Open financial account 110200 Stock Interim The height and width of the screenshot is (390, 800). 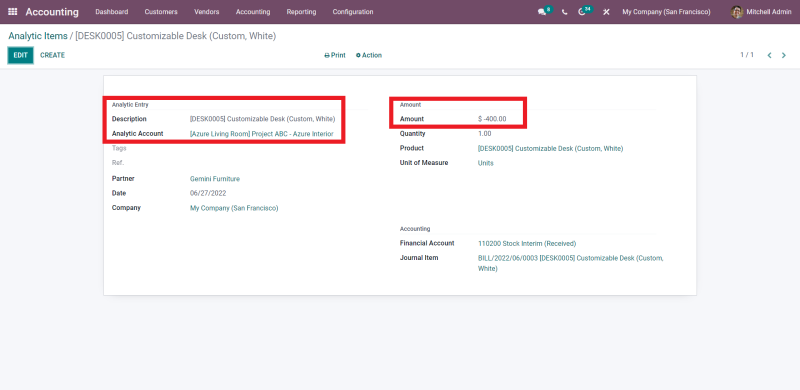tap(527, 243)
